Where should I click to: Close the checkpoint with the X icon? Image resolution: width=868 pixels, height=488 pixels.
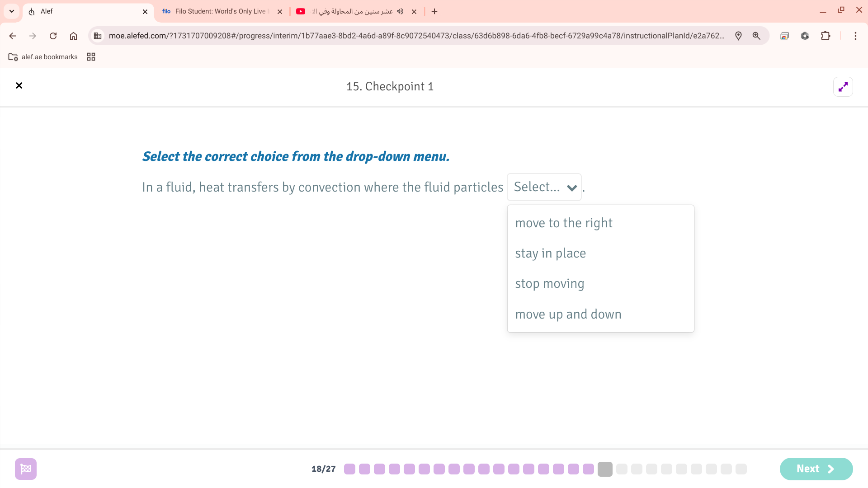(x=19, y=86)
